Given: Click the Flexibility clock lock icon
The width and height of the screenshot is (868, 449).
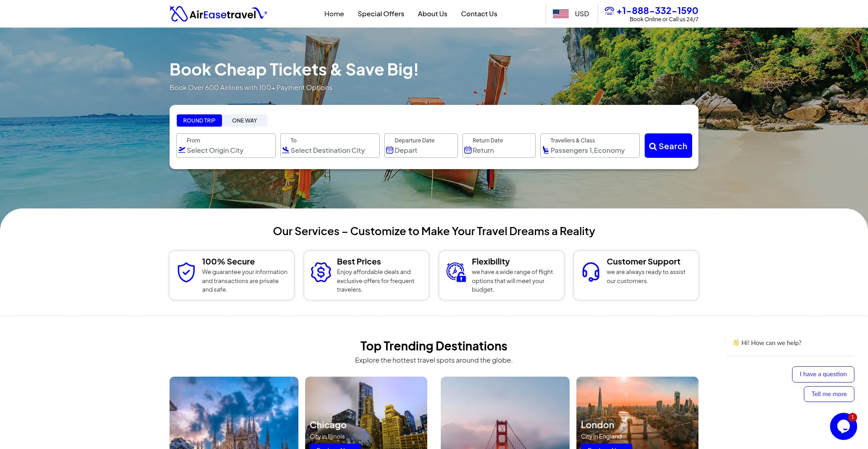Looking at the screenshot, I should pos(456,272).
